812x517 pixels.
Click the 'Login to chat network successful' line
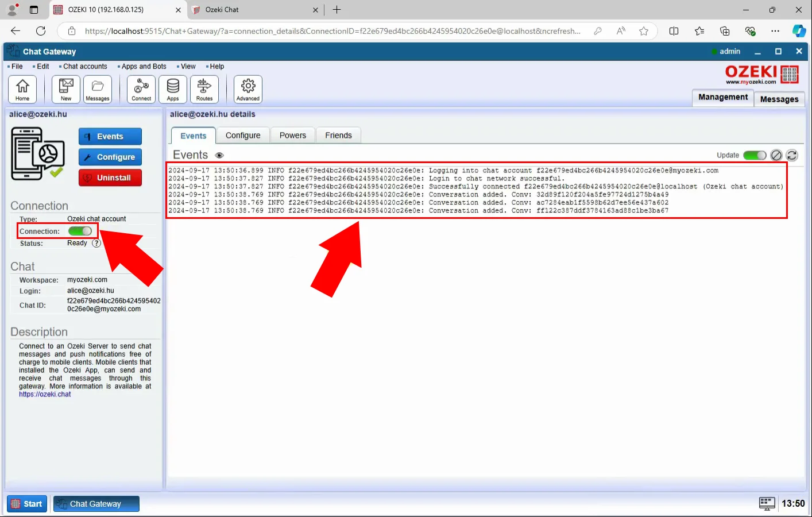366,179
